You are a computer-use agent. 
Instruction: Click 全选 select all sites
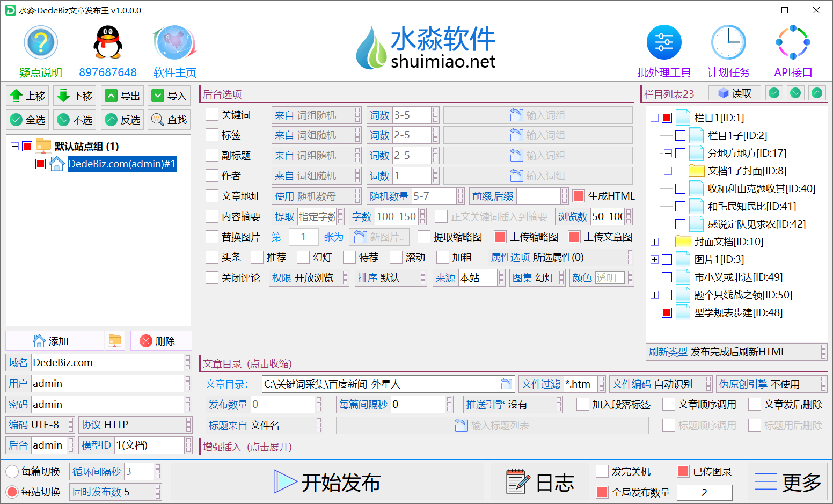(27, 120)
